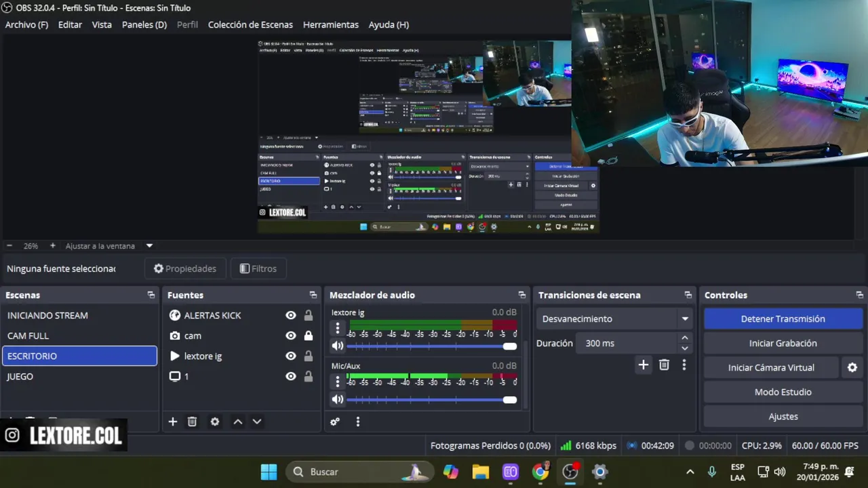Float the Mezclador de audio dock

point(522,295)
